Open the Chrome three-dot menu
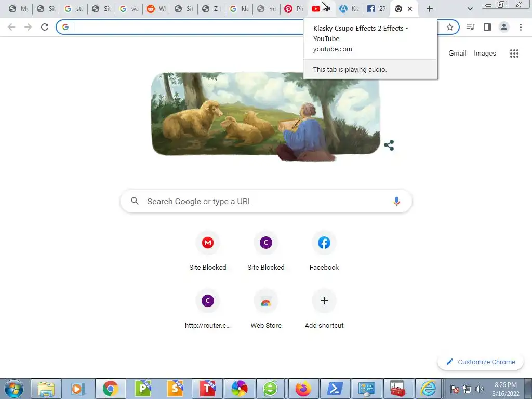Image resolution: width=532 pixels, height=399 pixels. tap(521, 27)
